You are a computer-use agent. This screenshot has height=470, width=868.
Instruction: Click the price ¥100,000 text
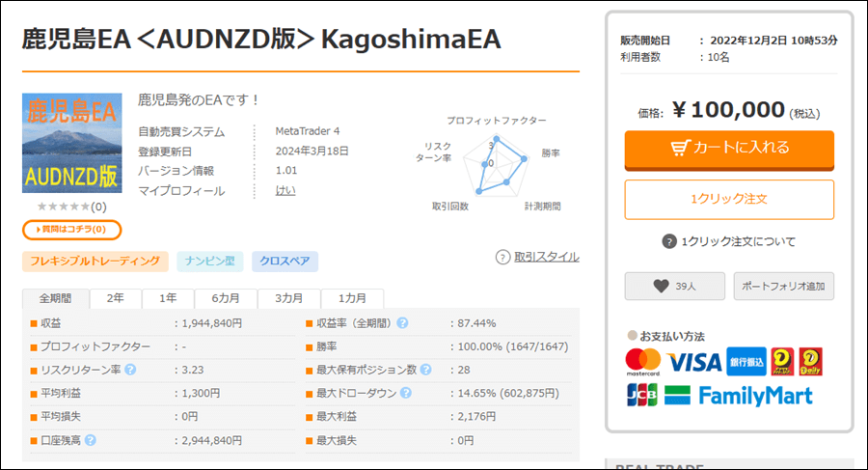[728, 110]
